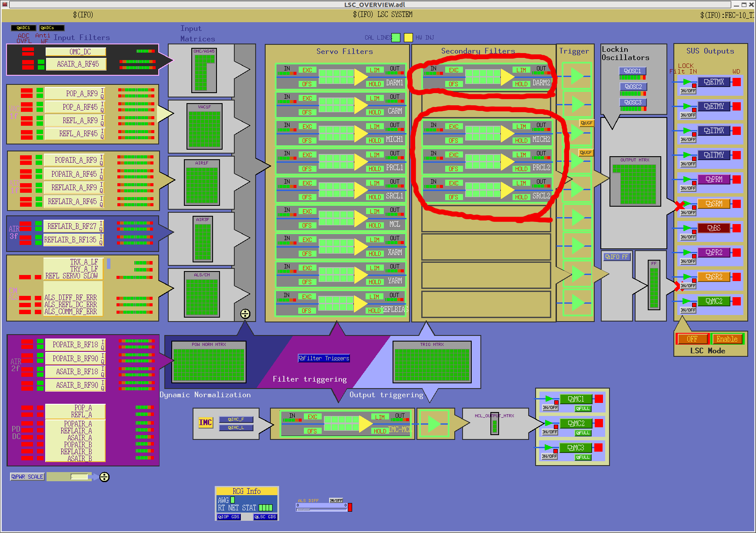
Task: Open the ALS/CM input matrix grid
Action: [202, 295]
